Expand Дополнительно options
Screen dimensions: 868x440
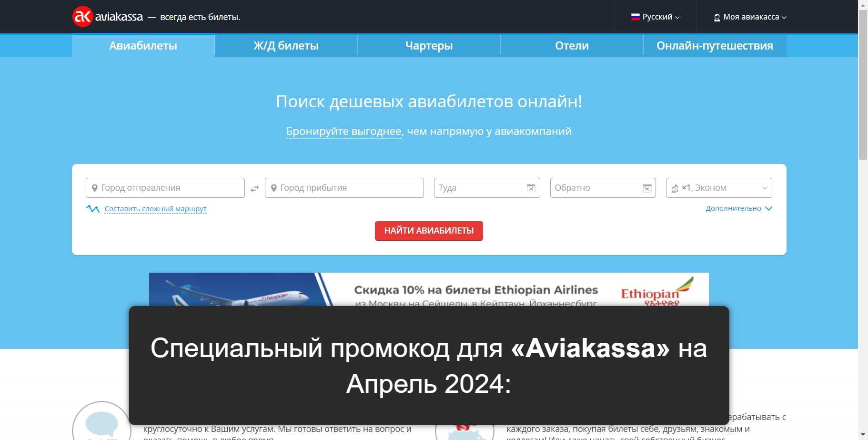click(738, 208)
